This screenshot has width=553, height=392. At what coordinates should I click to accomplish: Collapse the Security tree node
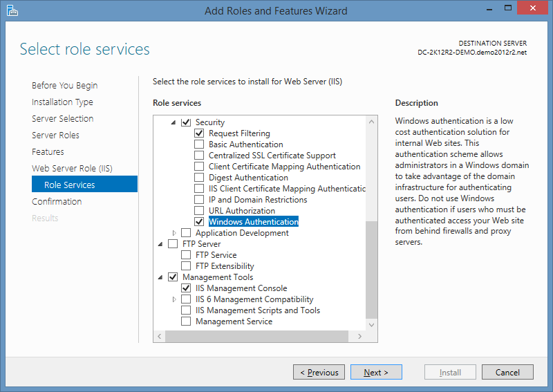174,122
